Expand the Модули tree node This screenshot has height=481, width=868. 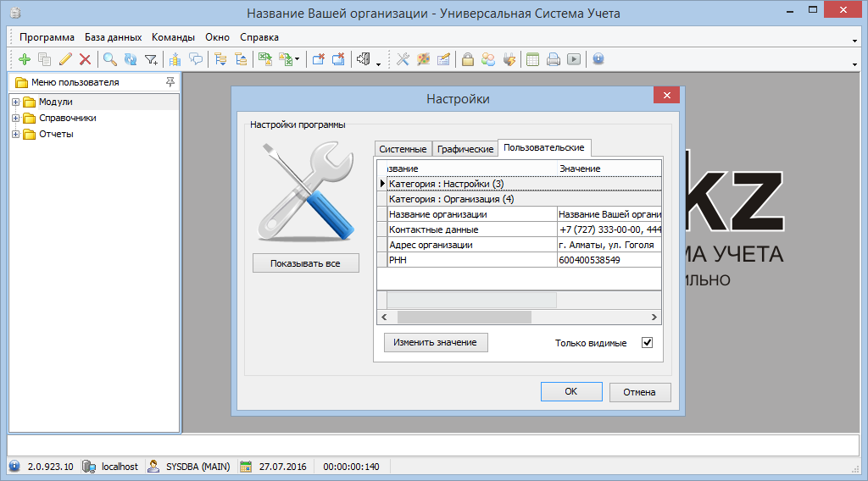coord(15,102)
